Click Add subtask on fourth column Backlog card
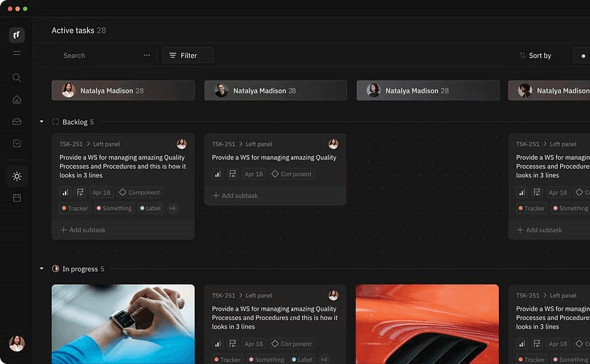 coord(539,230)
